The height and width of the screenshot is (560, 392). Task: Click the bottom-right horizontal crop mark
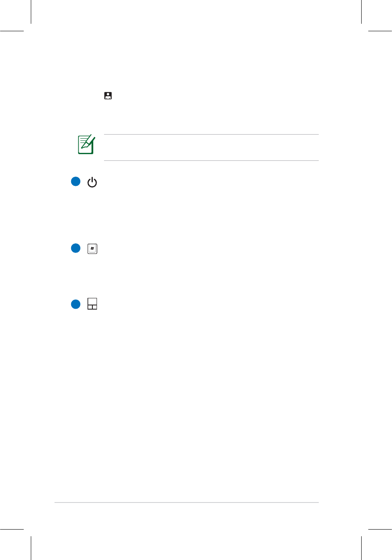380,529
